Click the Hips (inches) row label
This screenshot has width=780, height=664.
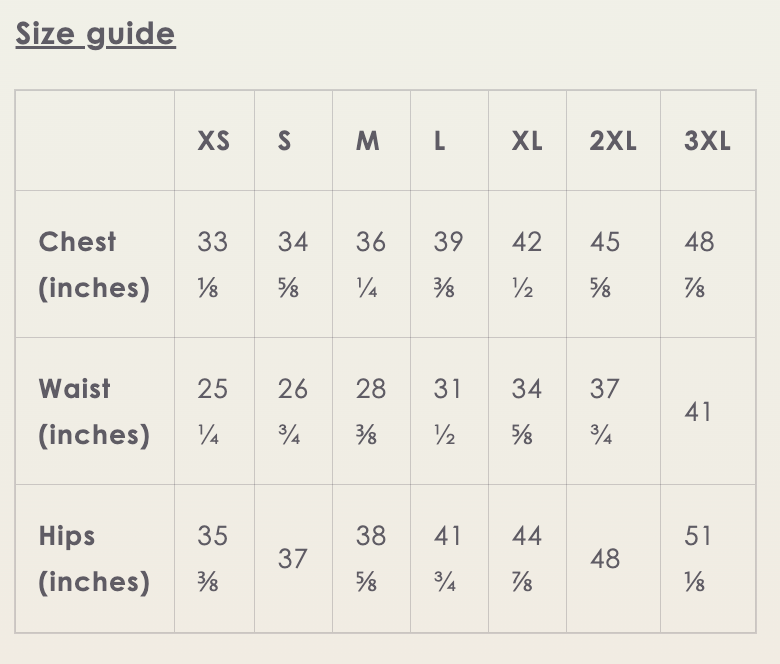(x=94, y=559)
